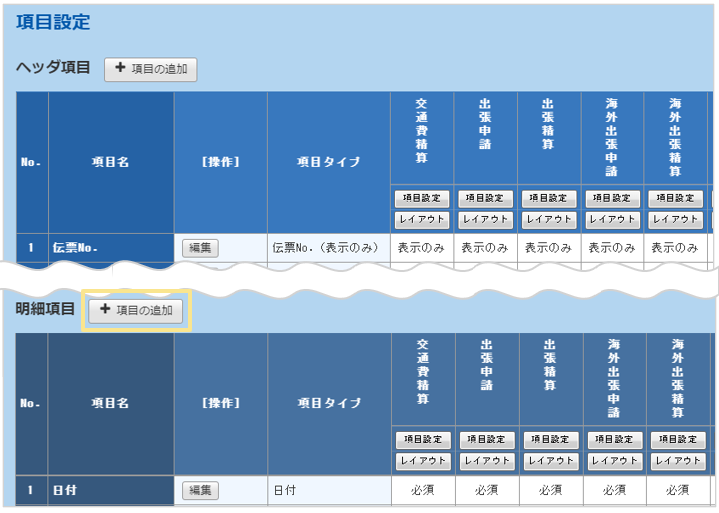Image resolution: width=719 pixels, height=513 pixels.
Task: Open header 項目設定 for 交通費精算
Action: pyautogui.click(x=422, y=198)
